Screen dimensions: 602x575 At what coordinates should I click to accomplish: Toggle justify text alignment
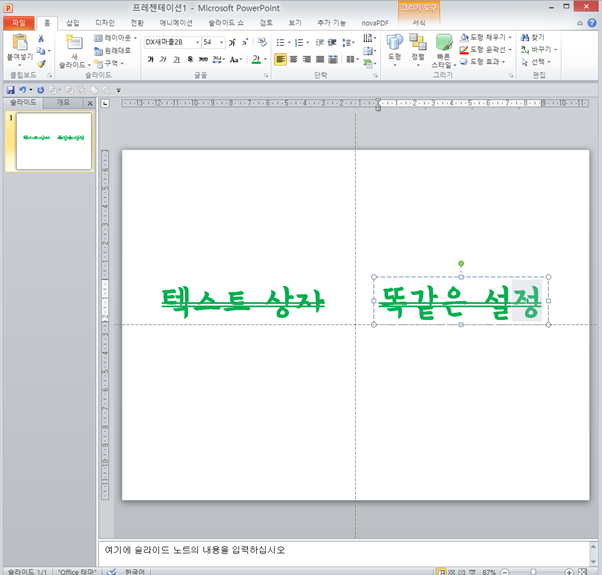(320, 59)
